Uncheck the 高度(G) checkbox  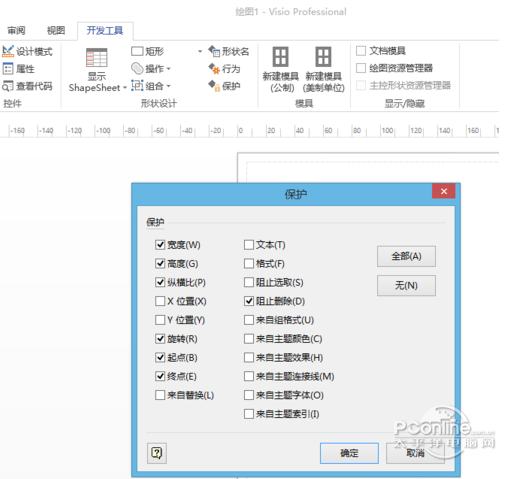[160, 263]
